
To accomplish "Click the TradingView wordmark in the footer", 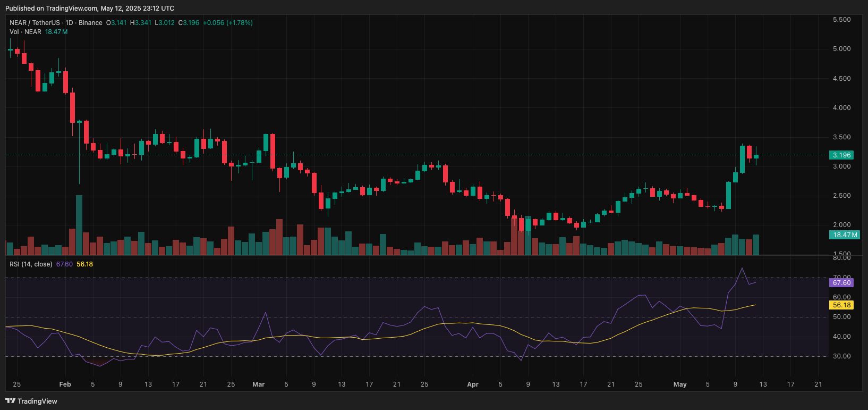I will 37,401.
